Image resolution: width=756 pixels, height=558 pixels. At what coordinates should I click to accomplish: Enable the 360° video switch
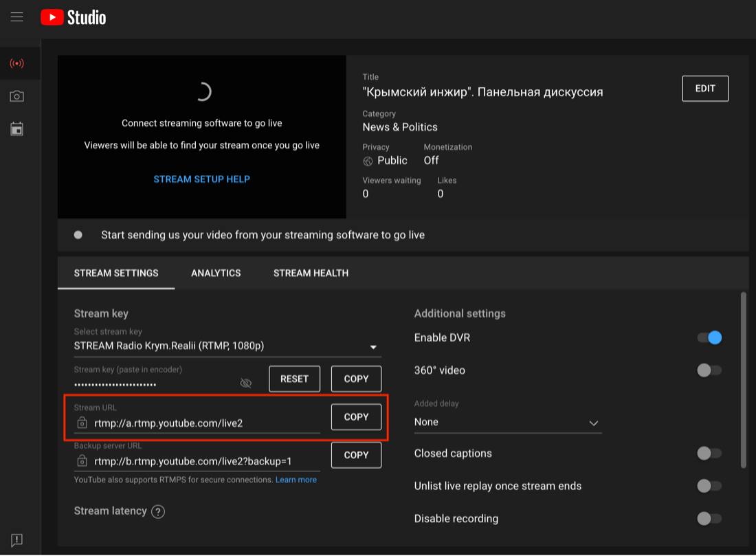tap(709, 370)
